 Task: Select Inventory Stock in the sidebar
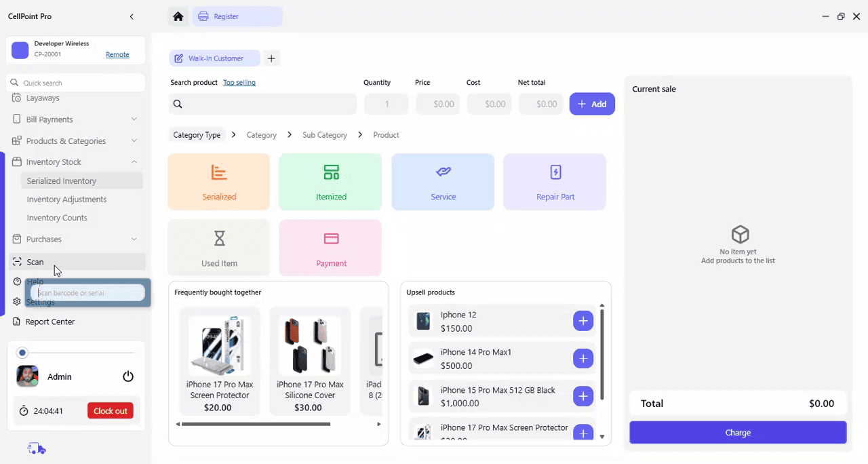pos(54,162)
